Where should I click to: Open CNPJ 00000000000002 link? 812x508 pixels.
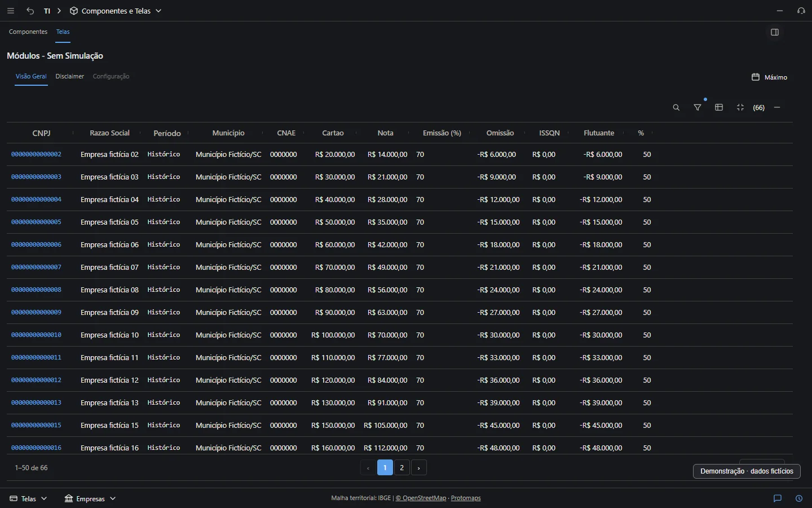36,154
